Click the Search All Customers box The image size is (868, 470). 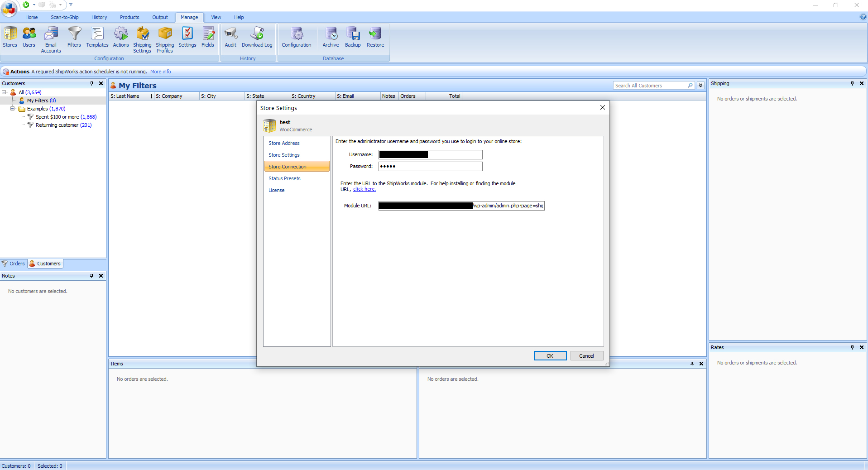click(x=650, y=85)
